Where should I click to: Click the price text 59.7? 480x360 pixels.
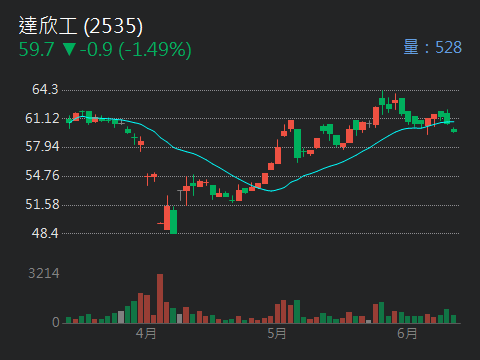(x=36, y=50)
